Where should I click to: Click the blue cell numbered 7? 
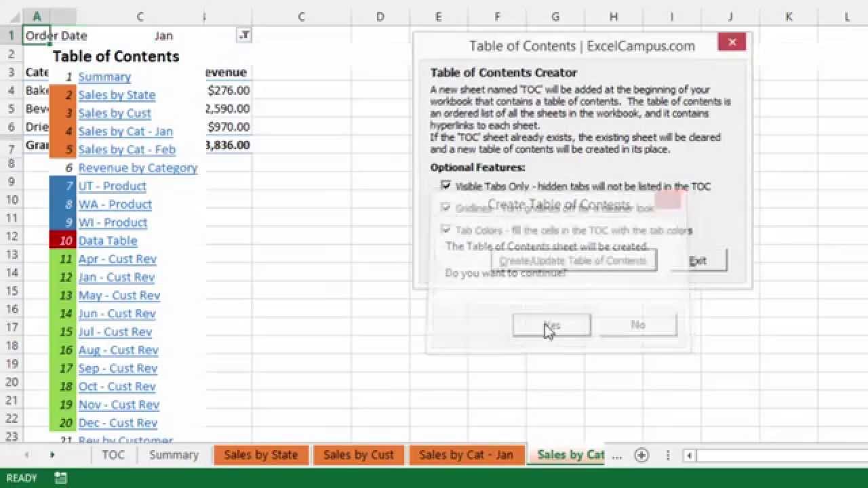(x=62, y=186)
